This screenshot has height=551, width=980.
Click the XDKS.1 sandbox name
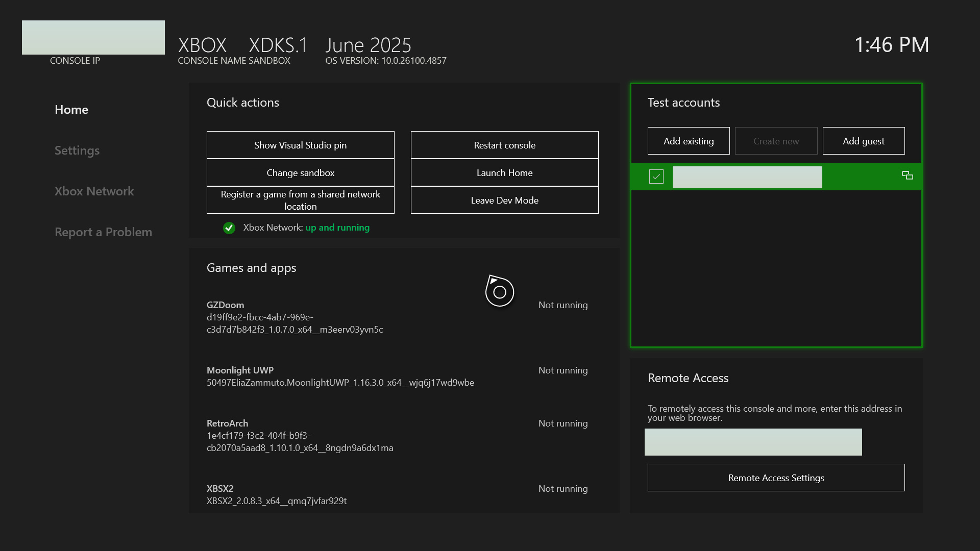point(278,45)
